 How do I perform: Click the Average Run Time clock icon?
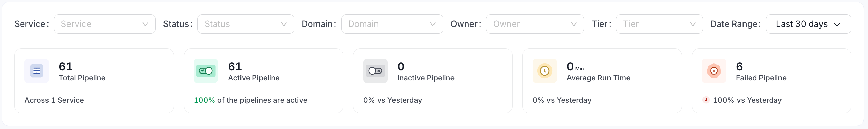pyautogui.click(x=545, y=71)
